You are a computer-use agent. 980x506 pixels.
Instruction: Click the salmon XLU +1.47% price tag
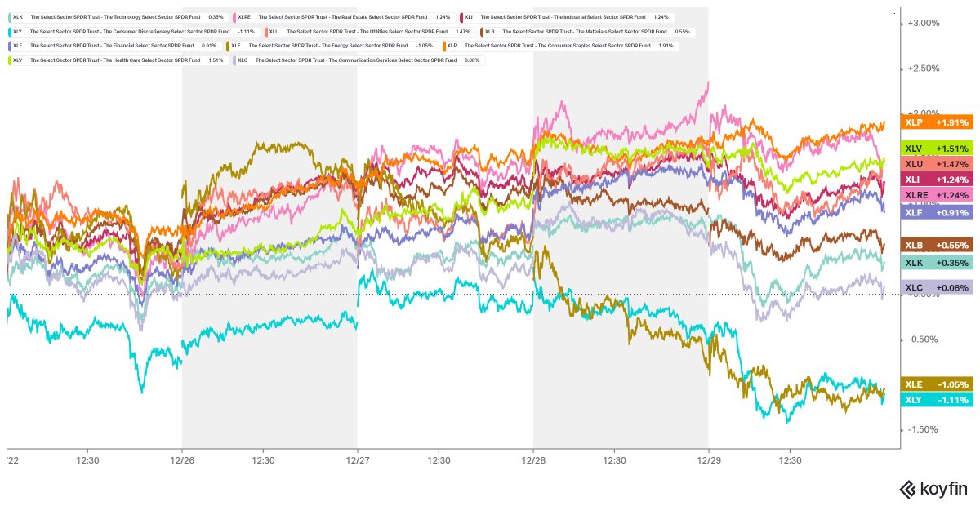938,164
